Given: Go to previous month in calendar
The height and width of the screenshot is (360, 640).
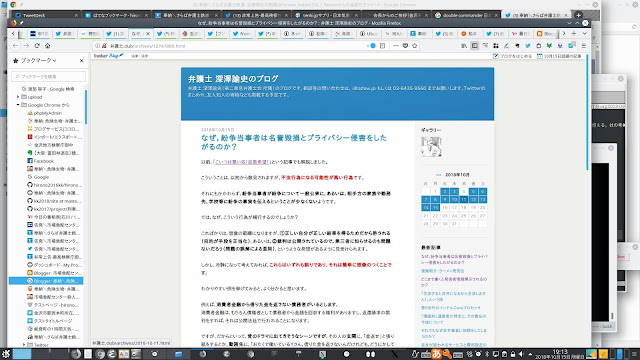Looking at the screenshot, I should (439, 175).
